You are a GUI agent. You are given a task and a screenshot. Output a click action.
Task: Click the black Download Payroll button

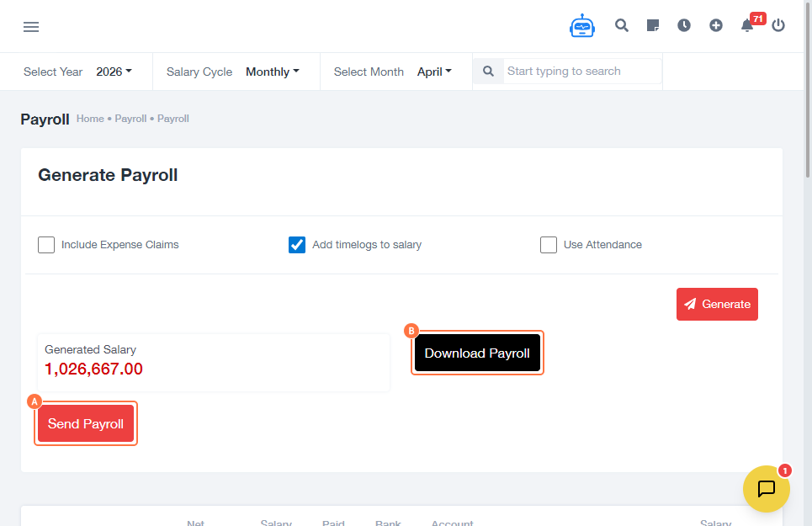coord(477,353)
